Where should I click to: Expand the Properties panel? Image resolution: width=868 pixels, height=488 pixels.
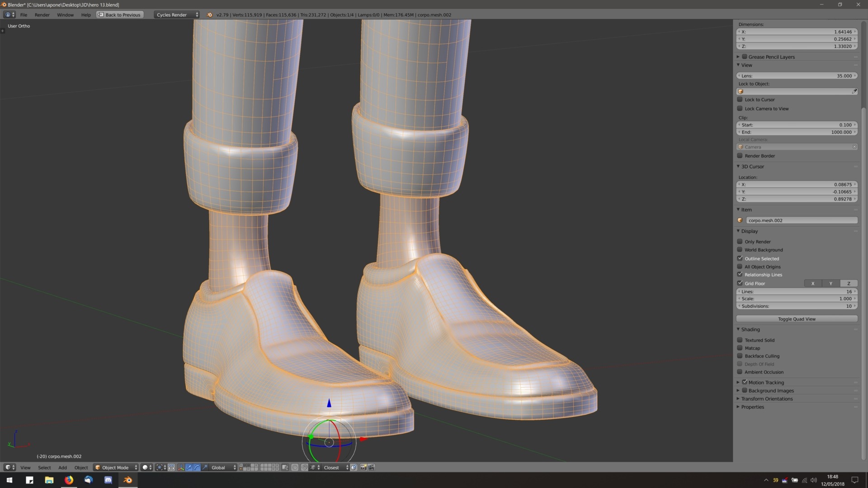(x=738, y=407)
